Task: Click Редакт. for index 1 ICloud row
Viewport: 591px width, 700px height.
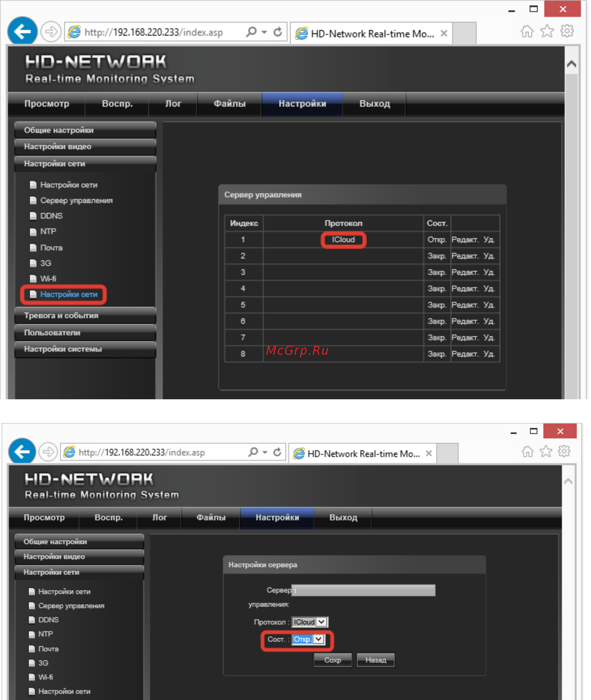Action: [465, 239]
